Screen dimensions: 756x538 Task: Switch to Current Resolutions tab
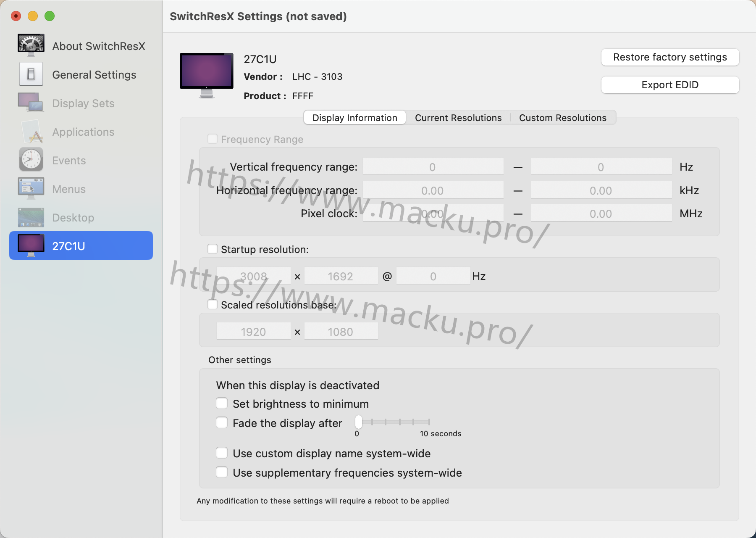pos(458,118)
